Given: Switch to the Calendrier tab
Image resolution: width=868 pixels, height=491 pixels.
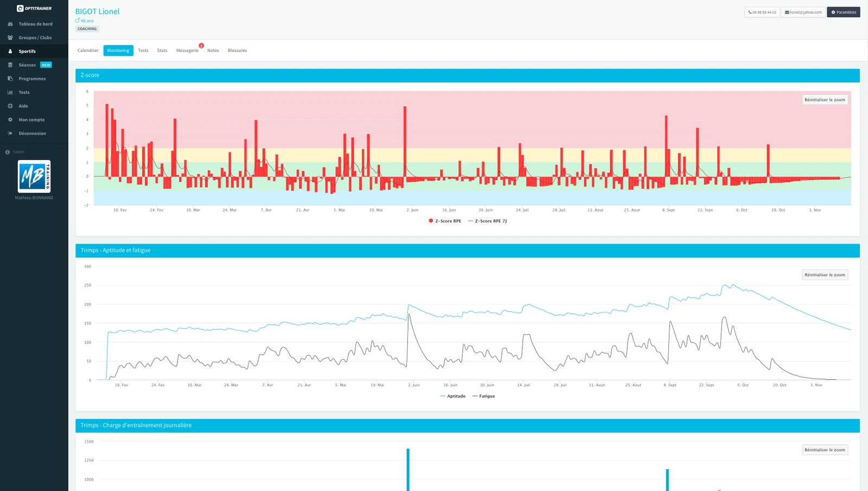Looking at the screenshot, I should 88,50.
